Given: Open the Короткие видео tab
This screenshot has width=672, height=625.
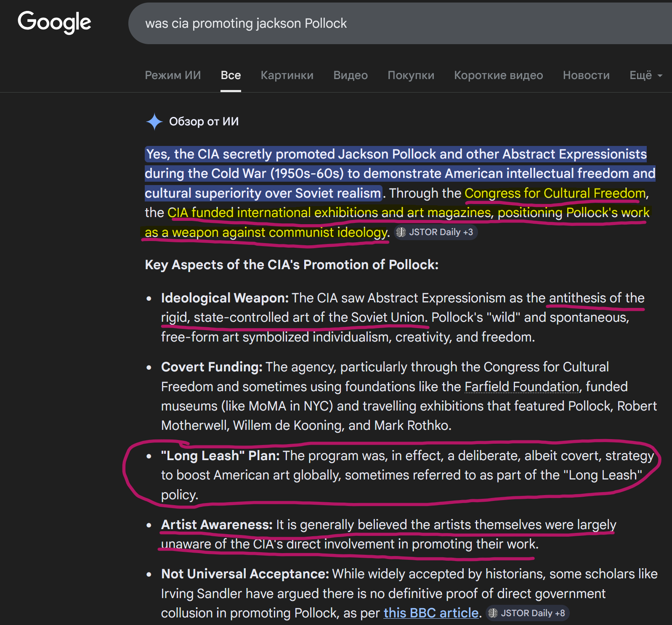Looking at the screenshot, I should pyautogui.click(x=499, y=75).
